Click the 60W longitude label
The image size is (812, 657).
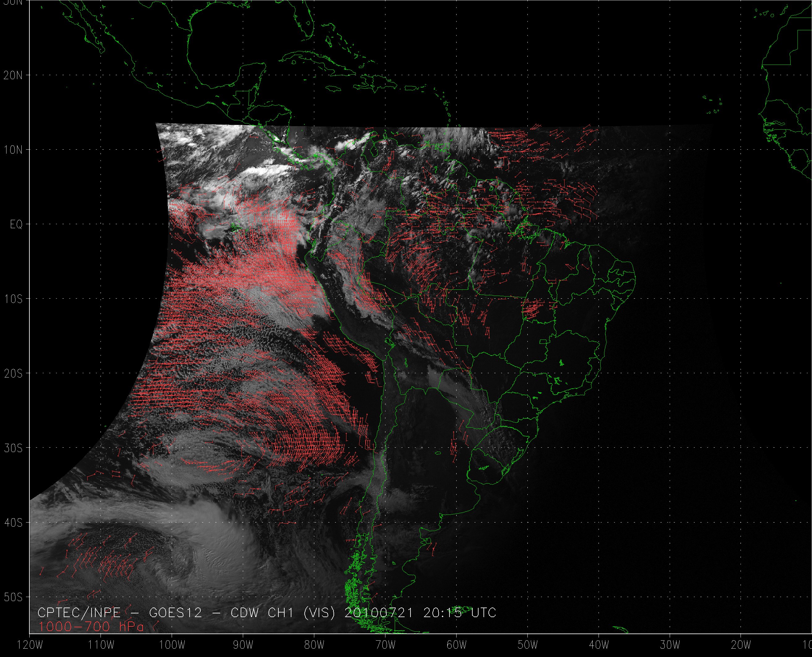(x=457, y=645)
